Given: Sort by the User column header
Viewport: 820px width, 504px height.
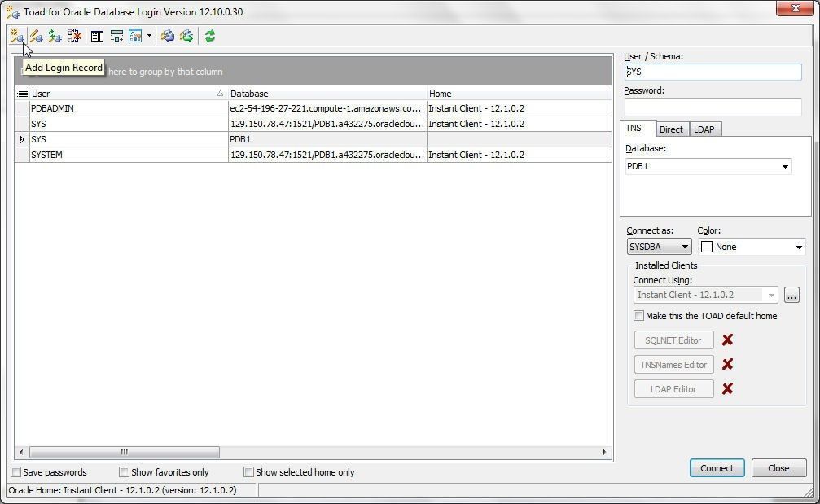Looking at the screenshot, I should pos(128,94).
